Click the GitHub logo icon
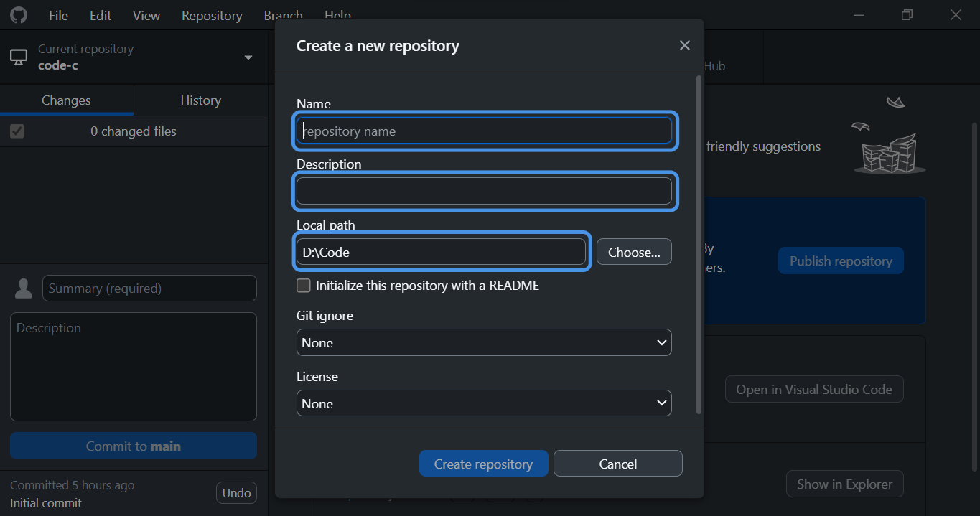The width and height of the screenshot is (980, 516). [x=18, y=15]
